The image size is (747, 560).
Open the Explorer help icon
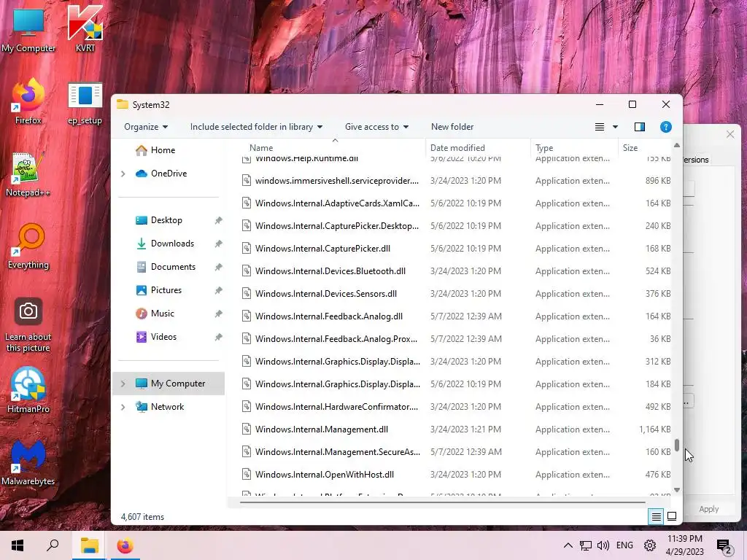pos(665,127)
